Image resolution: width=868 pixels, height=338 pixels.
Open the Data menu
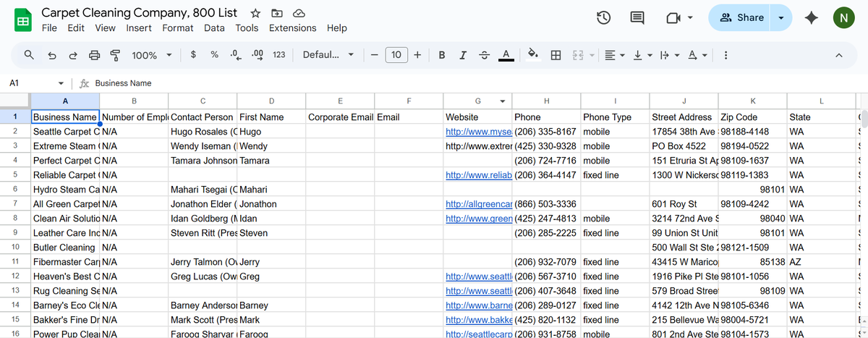(x=214, y=28)
